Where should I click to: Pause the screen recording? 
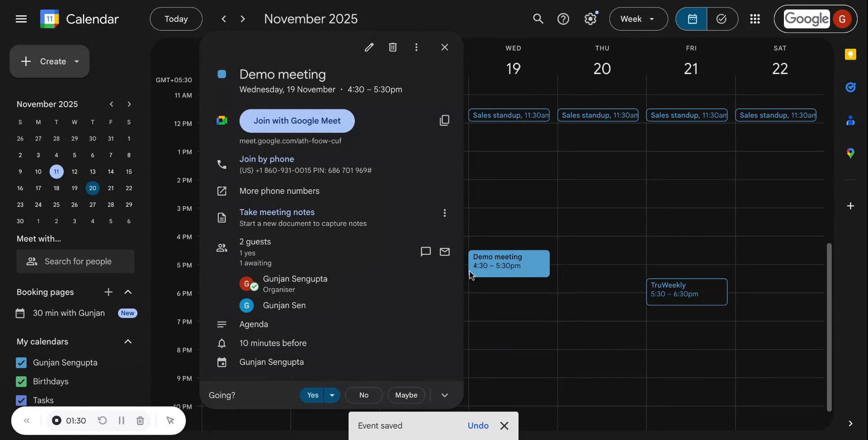[121, 421]
